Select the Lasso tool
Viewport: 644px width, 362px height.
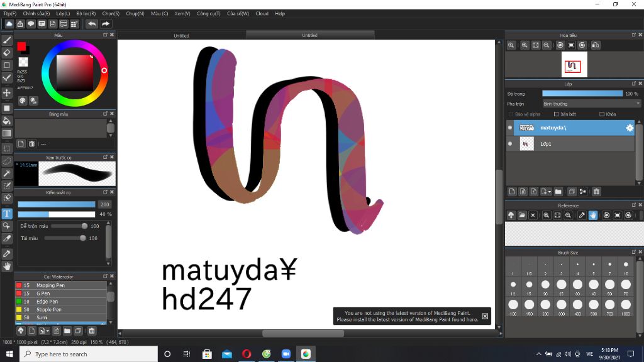pyautogui.click(x=7, y=161)
